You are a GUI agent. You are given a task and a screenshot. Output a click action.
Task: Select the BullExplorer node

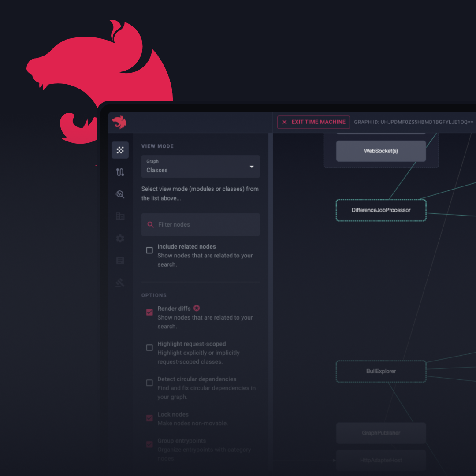[x=381, y=371]
